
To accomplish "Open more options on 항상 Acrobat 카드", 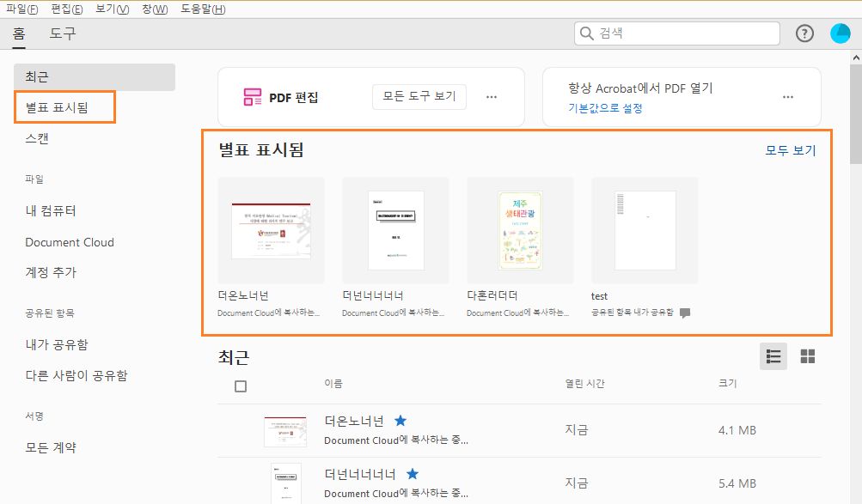I will pyautogui.click(x=787, y=97).
